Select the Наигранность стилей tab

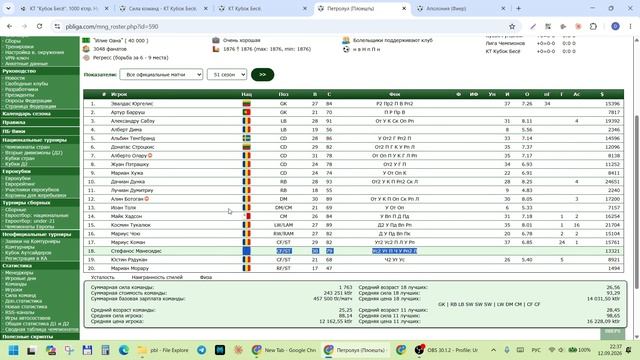coord(157,277)
